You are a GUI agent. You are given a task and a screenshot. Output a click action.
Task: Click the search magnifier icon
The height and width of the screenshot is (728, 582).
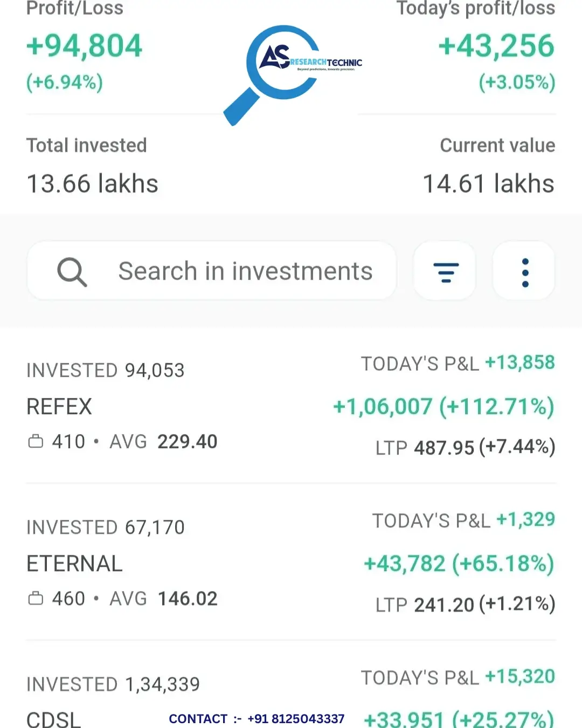coord(72,272)
